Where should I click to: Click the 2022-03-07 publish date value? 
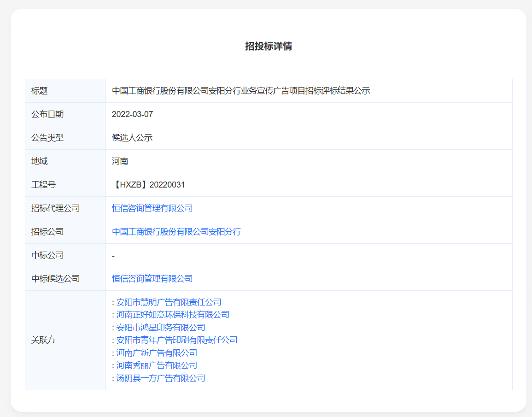[132, 114]
